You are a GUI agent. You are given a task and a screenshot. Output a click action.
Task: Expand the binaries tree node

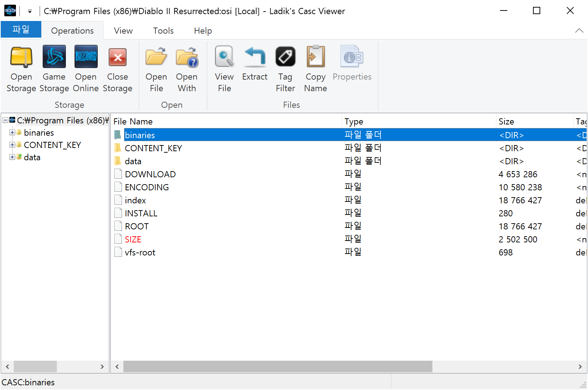[x=12, y=132]
